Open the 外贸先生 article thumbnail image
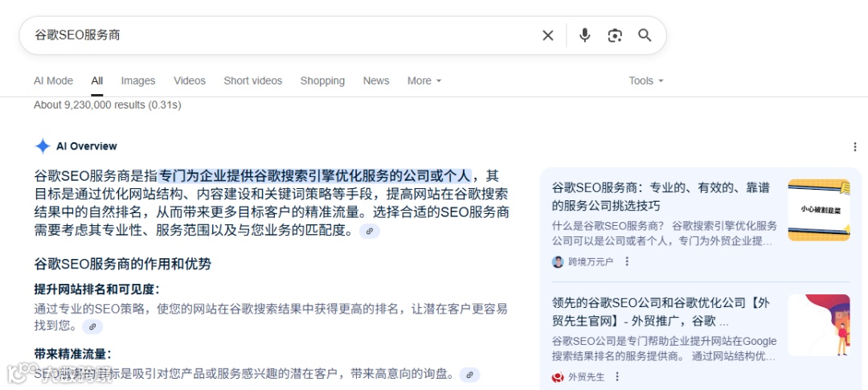The height and width of the screenshot is (390, 868). 819,325
